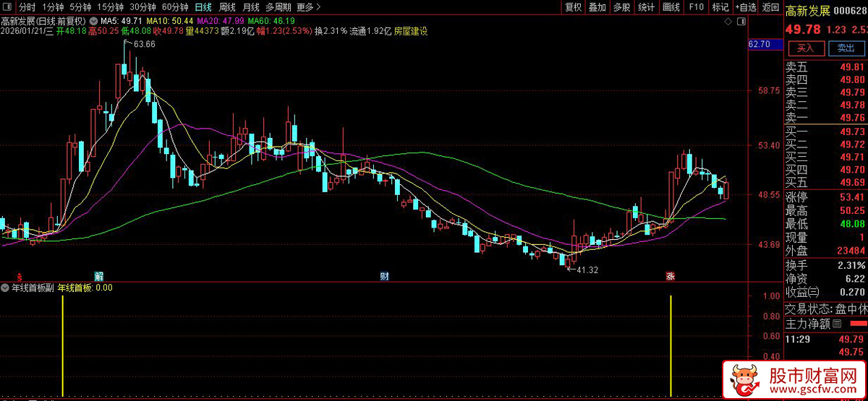
Task: Click the $ event marker below chart
Action: [x=20, y=276]
